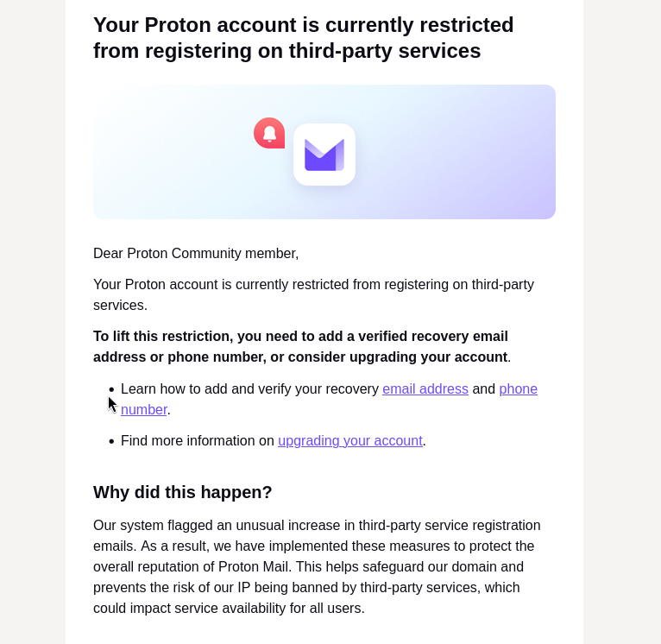Click the paragraph starting "Our system flagged"
The image size is (661, 644).
[x=317, y=567]
